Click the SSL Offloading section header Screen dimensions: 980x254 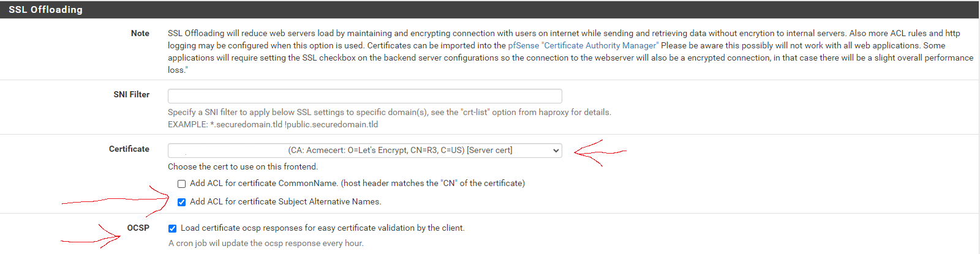[489, 9]
